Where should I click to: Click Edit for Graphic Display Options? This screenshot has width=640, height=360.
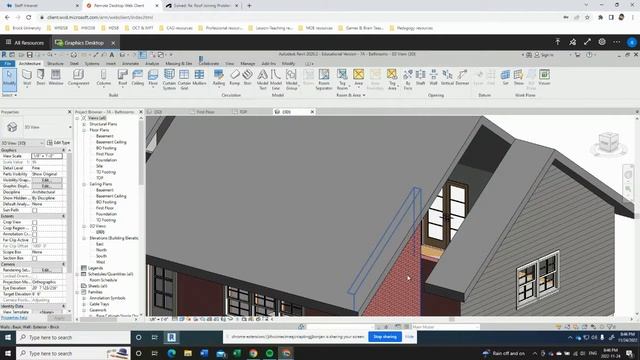pyautogui.click(x=47, y=186)
